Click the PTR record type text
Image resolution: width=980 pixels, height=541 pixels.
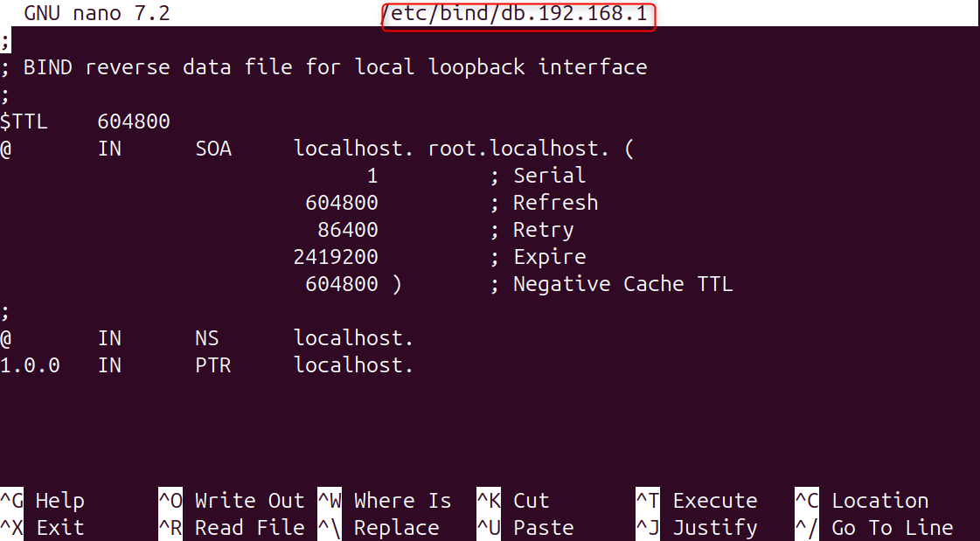tap(212, 365)
